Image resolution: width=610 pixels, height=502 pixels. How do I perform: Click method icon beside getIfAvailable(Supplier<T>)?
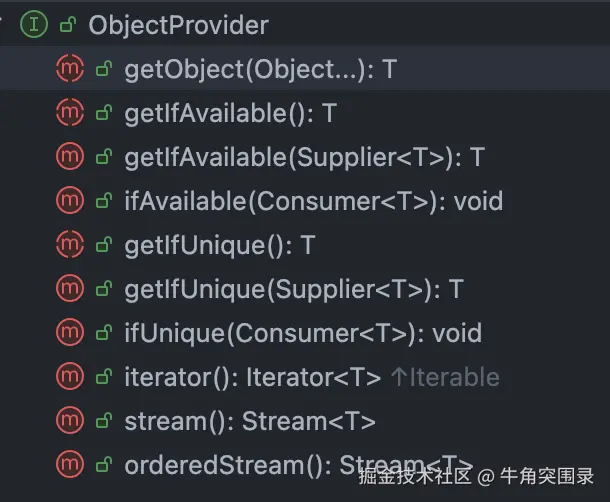coord(69,157)
